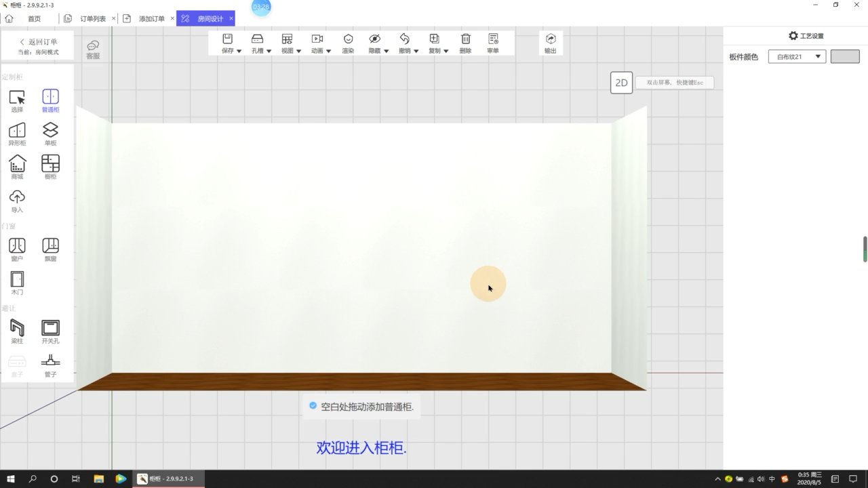Activate the 普通柜 cabinet tool
The width and height of the screenshot is (868, 488).
point(50,100)
